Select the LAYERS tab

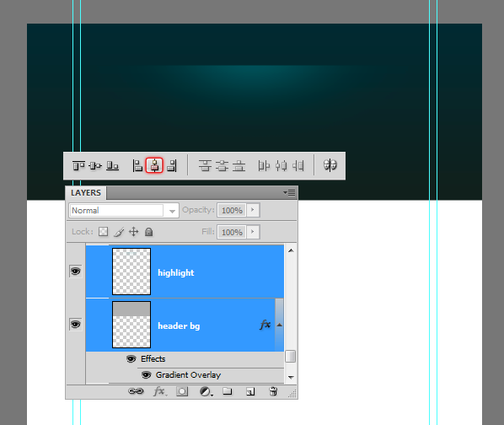coord(86,193)
